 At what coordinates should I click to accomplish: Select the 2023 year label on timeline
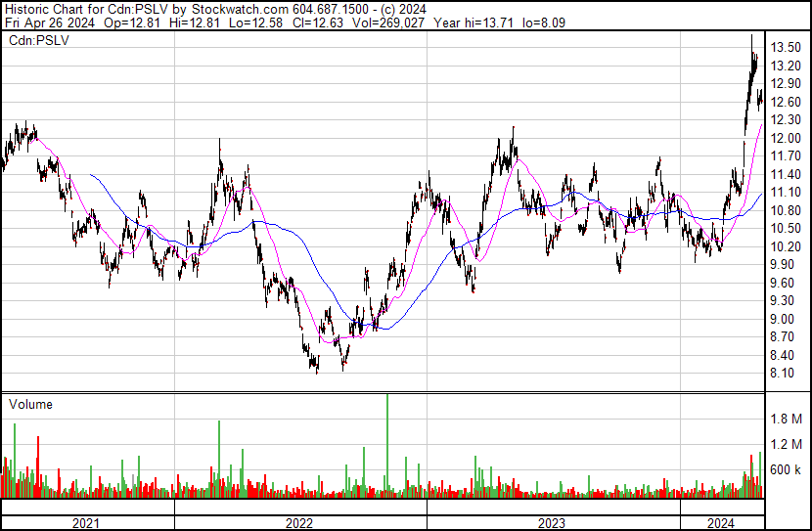point(554,523)
